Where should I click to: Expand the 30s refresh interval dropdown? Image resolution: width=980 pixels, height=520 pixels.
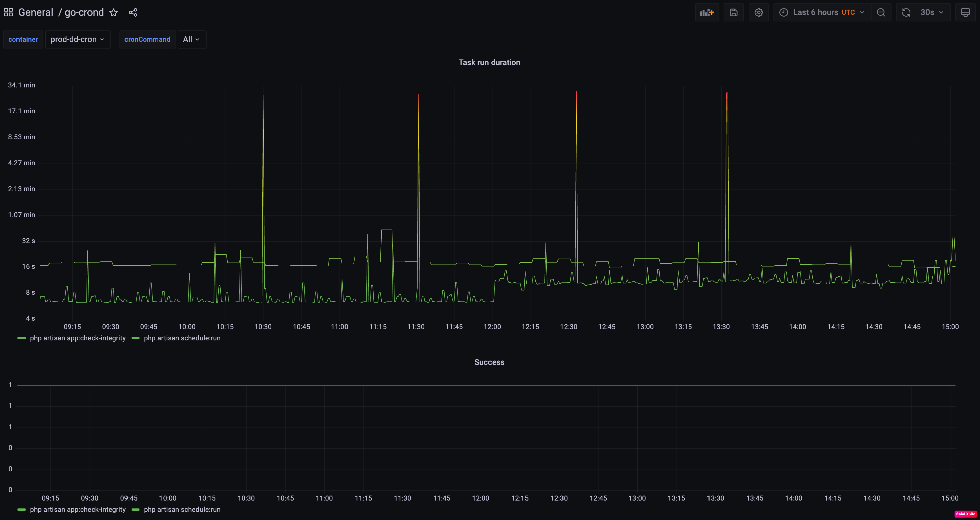[x=932, y=13]
